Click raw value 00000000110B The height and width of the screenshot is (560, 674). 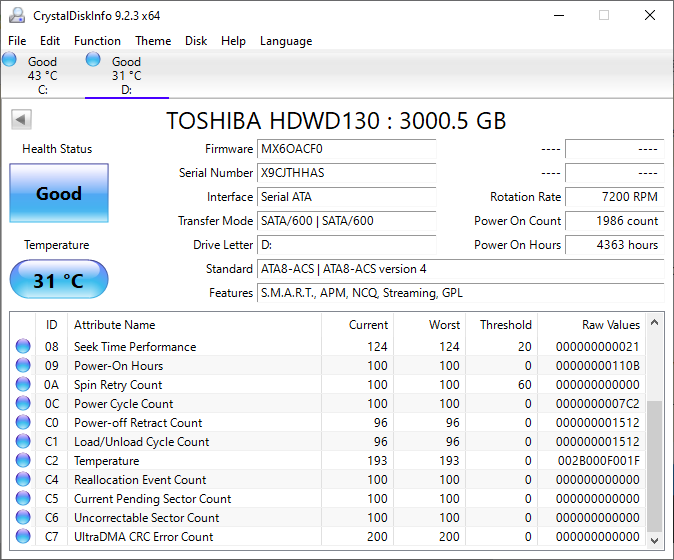tap(597, 366)
